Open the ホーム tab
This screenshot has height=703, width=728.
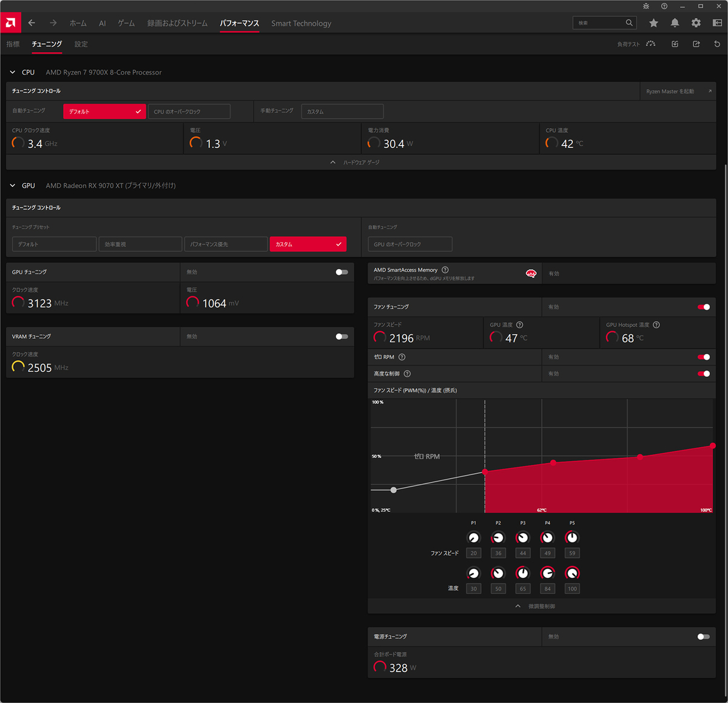point(78,23)
